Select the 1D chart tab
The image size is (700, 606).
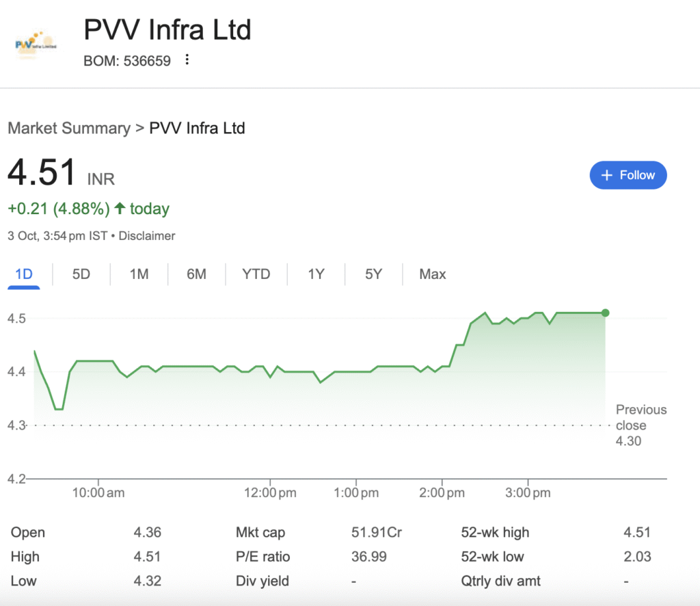pos(24,274)
